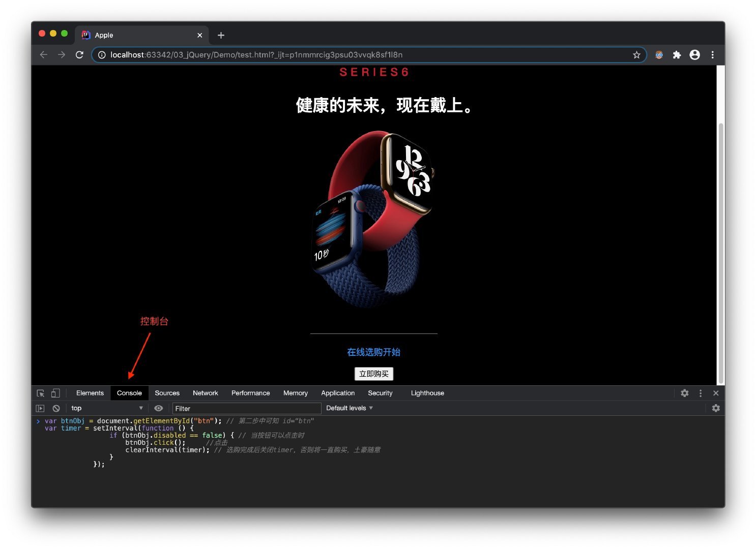Viewport: 756px width, 549px height.
Task: Click the browser back arrow
Action: (44, 55)
